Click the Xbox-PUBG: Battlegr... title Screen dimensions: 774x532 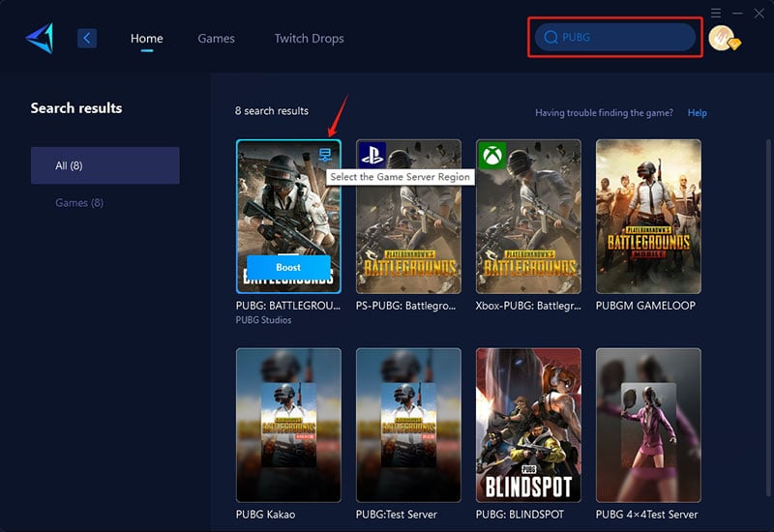coord(528,306)
